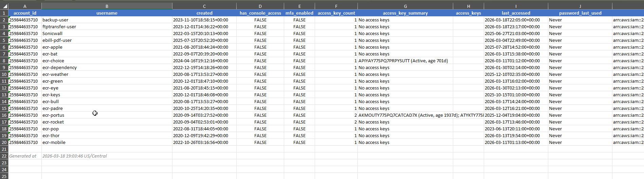Viewport: 644px width, 179px height.
Task: Click created date 2023-11-10T18:58:15+00:00
Action: [x=204, y=20]
